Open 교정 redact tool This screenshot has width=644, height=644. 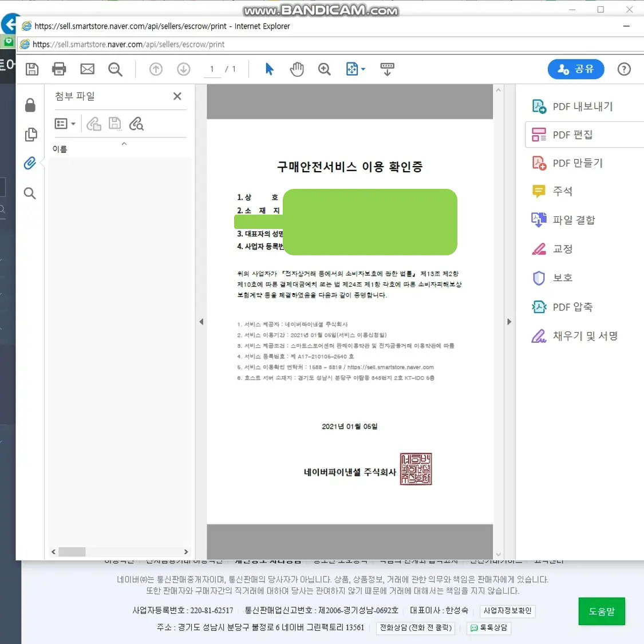[x=552, y=249]
